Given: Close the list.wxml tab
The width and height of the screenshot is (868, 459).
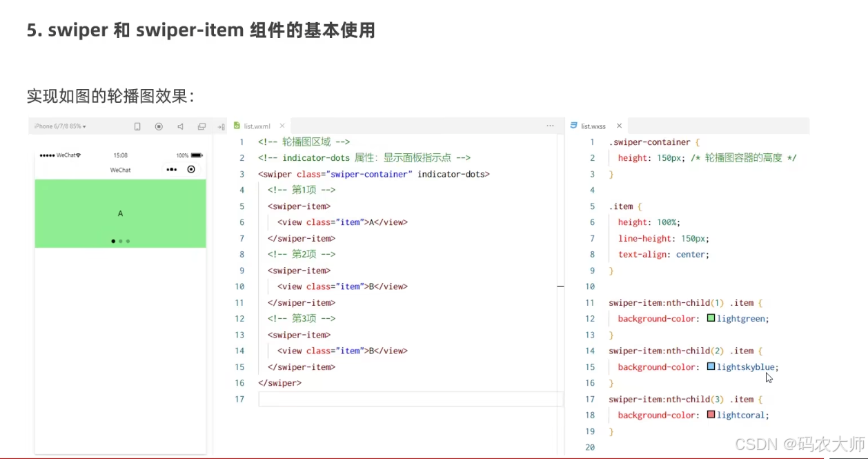Looking at the screenshot, I should [282, 126].
